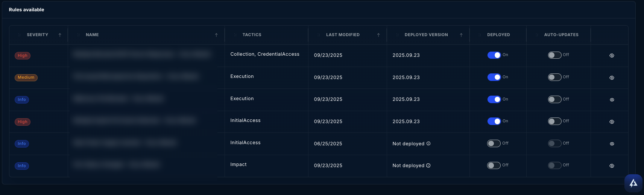Image resolution: width=644 pixels, height=195 pixels.
Task: Click the 'Execution' cell in the Medium row
Action: [242, 76]
